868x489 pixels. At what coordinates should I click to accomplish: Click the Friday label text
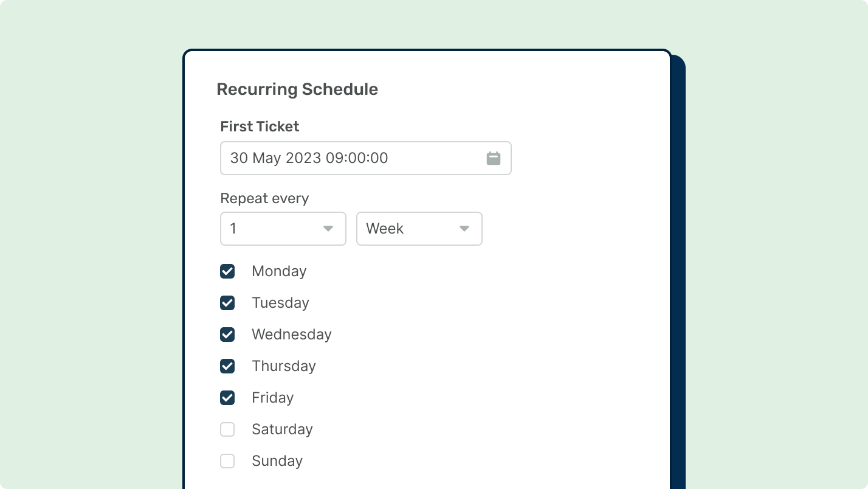(273, 398)
